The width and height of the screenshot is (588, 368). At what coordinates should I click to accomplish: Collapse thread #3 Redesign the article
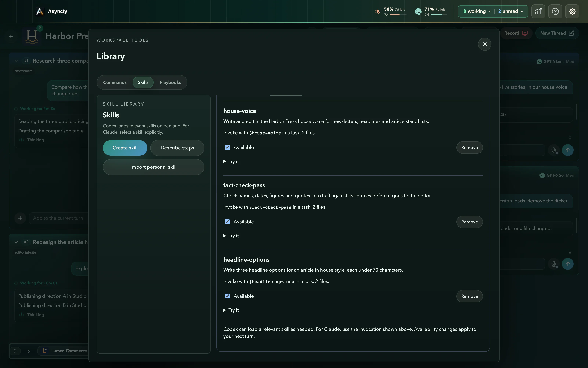click(16, 242)
